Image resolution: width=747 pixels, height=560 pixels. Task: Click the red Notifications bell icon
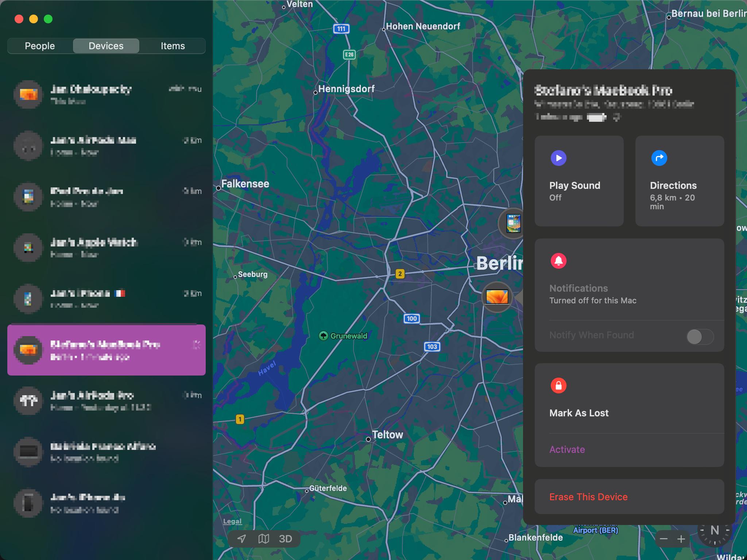558,261
